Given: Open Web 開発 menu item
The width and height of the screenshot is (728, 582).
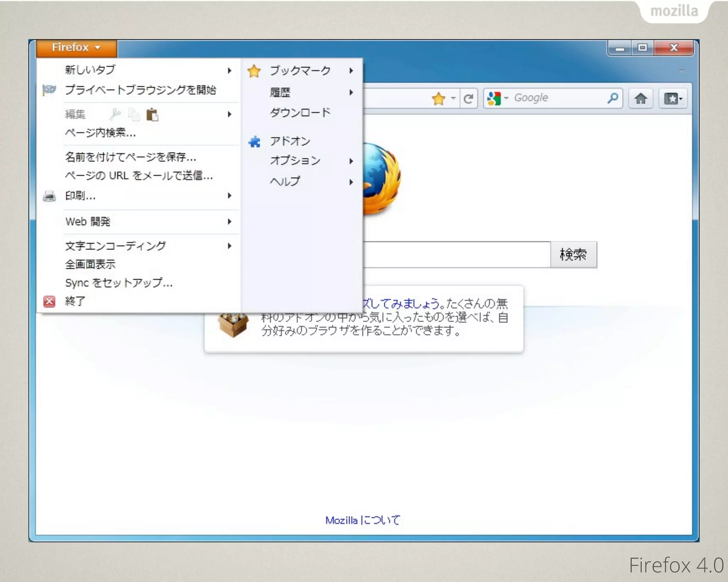Looking at the screenshot, I should [88, 221].
